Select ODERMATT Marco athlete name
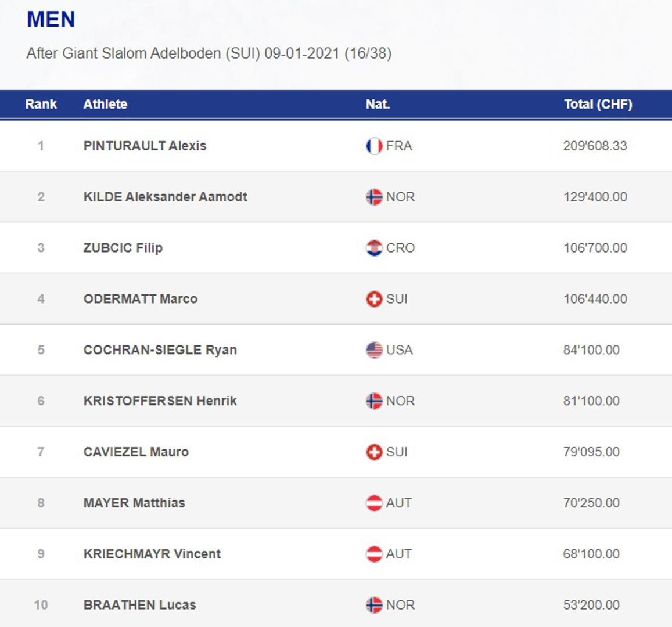This screenshot has height=627, width=672. coord(140,299)
